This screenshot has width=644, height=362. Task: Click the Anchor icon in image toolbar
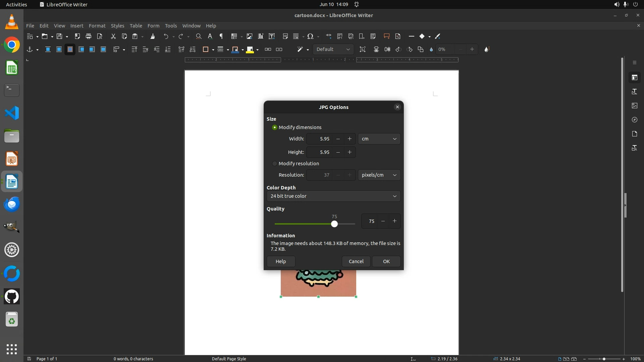(30, 49)
